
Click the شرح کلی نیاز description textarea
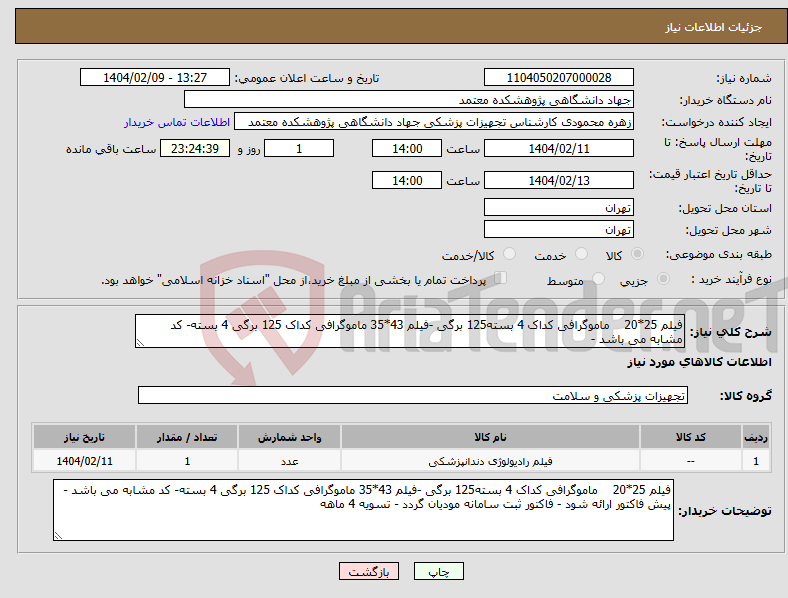pos(410,331)
